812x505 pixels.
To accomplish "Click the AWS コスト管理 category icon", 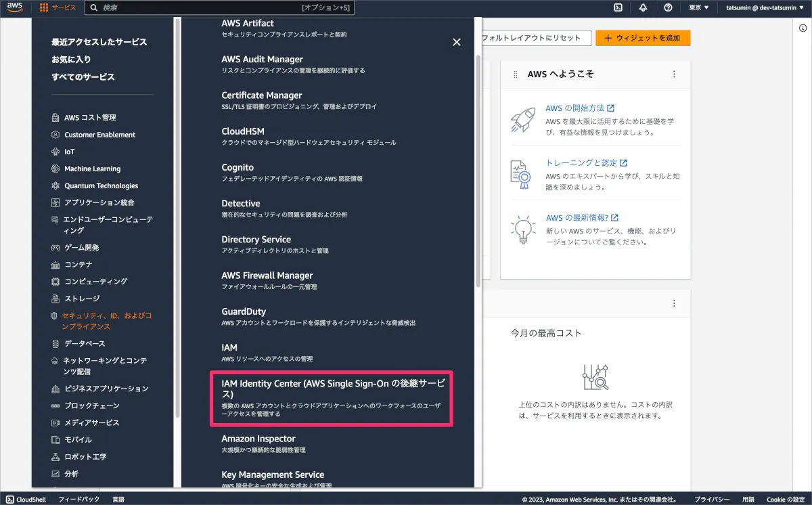I will [x=56, y=118].
